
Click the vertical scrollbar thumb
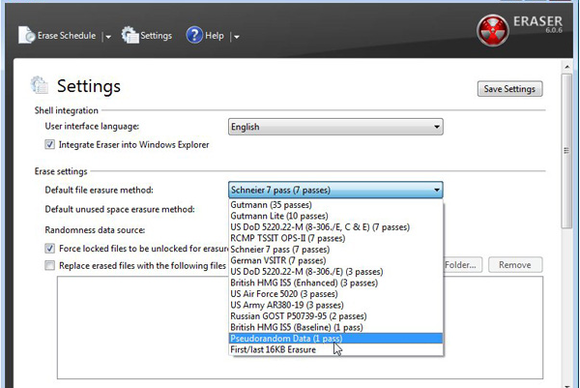point(566,151)
